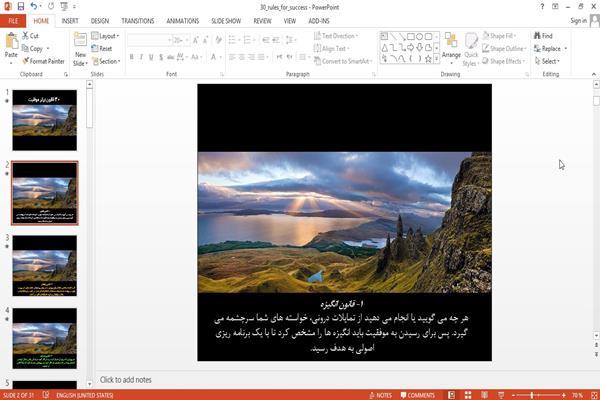Screen dimensions: 600x400
Task: Click zoom in plus button
Action: [x=564, y=395]
